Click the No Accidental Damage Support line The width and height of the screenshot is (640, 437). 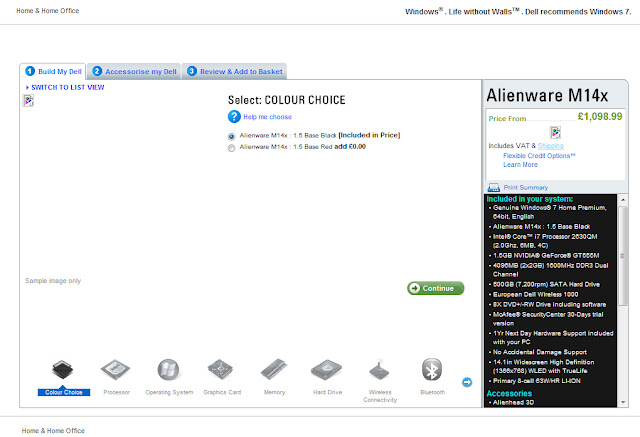(540, 352)
